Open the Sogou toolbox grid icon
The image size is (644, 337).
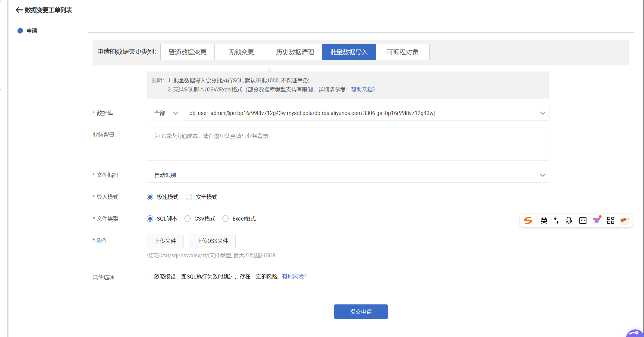611,221
